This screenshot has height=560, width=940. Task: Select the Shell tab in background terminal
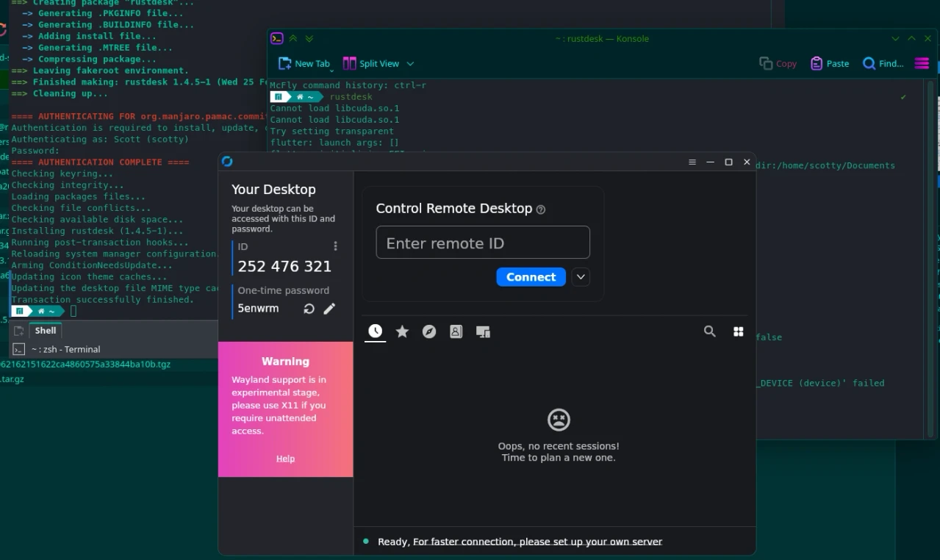(x=46, y=331)
